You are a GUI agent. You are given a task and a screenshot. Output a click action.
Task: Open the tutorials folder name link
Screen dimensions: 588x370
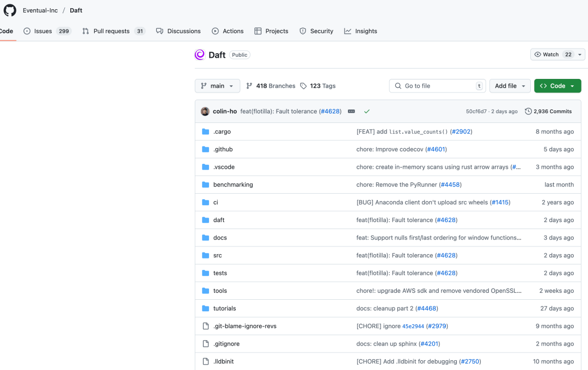(225, 308)
